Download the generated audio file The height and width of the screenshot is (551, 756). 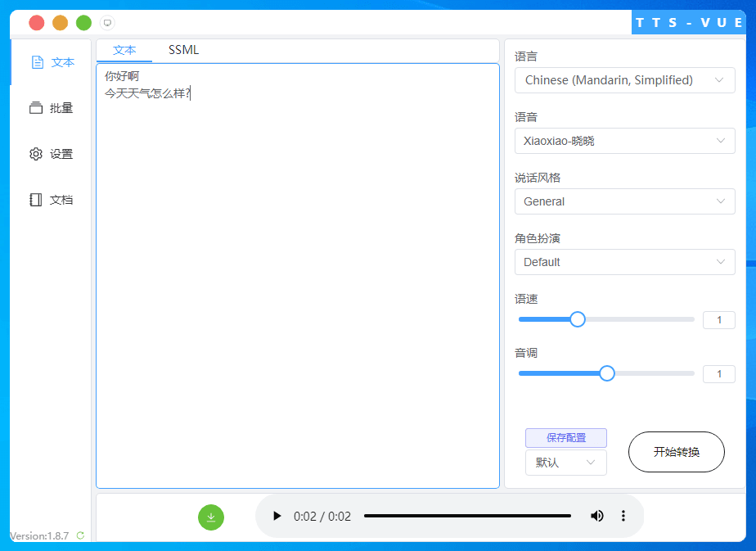click(211, 517)
